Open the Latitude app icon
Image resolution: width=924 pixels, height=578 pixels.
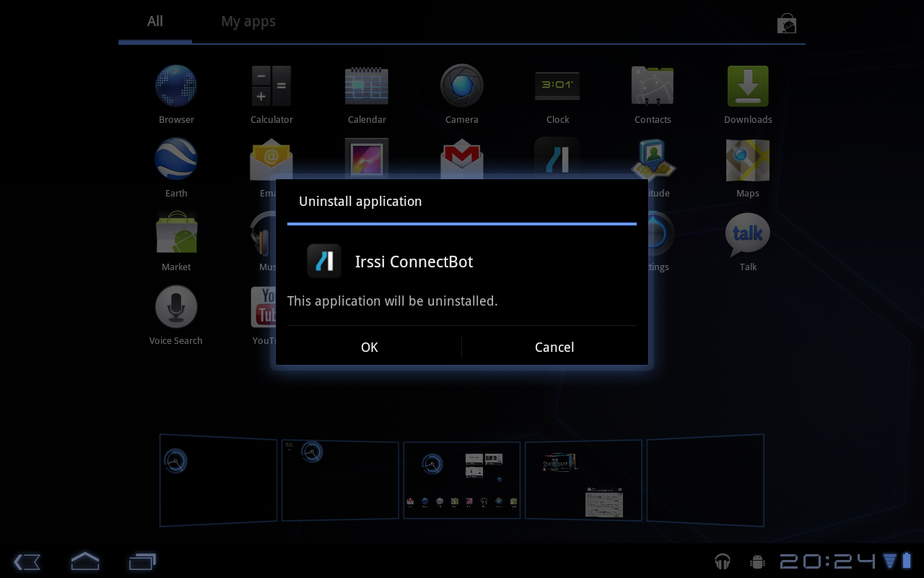pyautogui.click(x=653, y=159)
